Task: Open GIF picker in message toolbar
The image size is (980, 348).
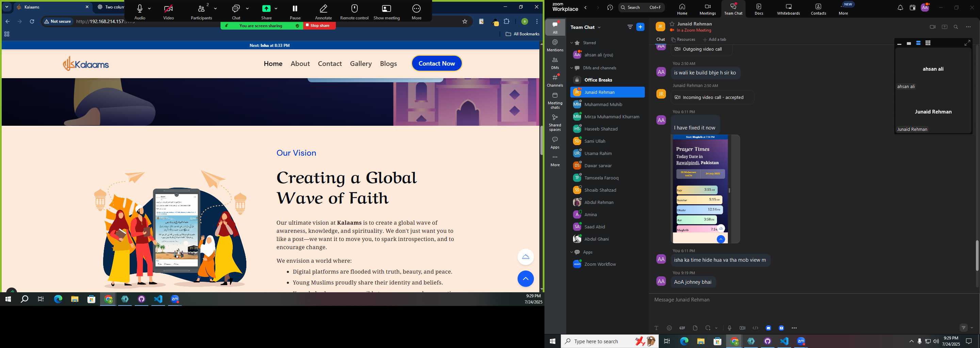Action: (x=682, y=328)
